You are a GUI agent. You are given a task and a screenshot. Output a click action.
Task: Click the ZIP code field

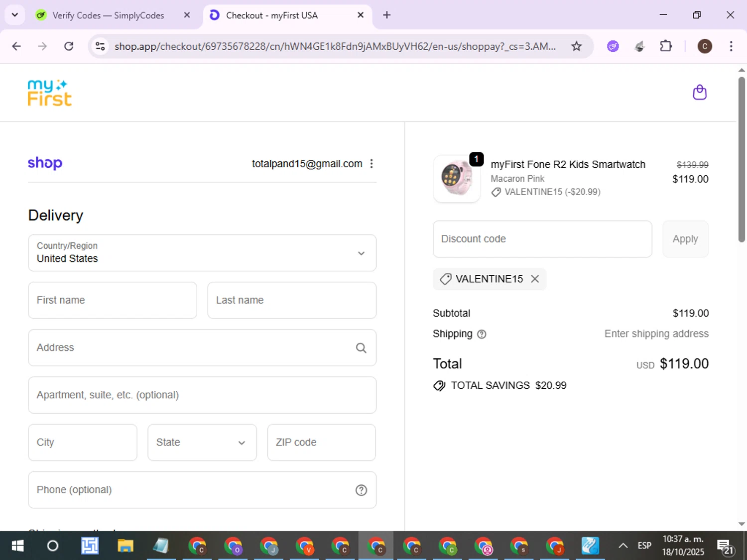322,443
